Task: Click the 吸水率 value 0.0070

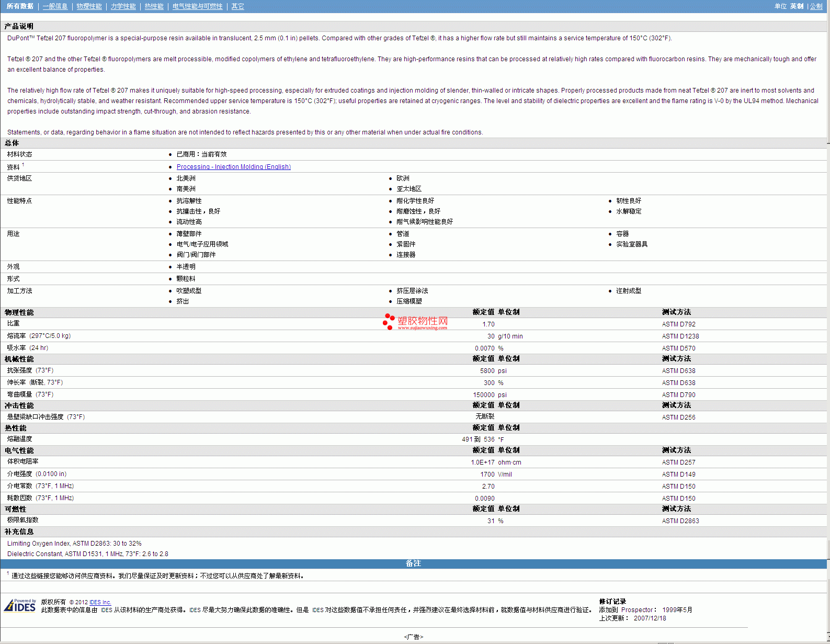Action: 484,348
